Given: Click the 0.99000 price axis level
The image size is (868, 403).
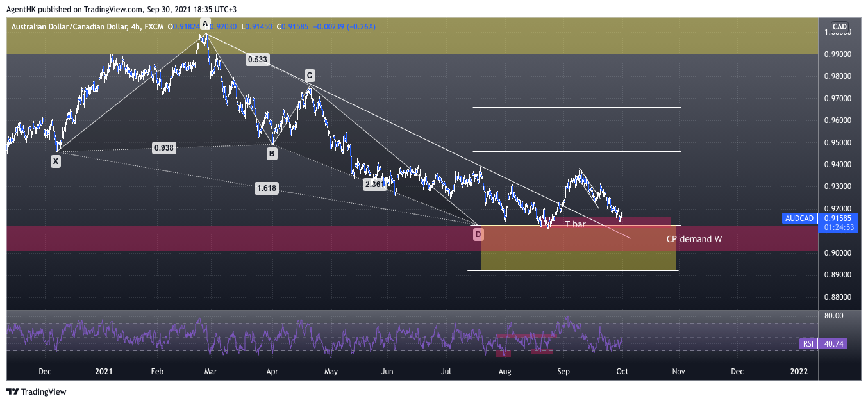Looking at the screenshot, I should [837, 54].
